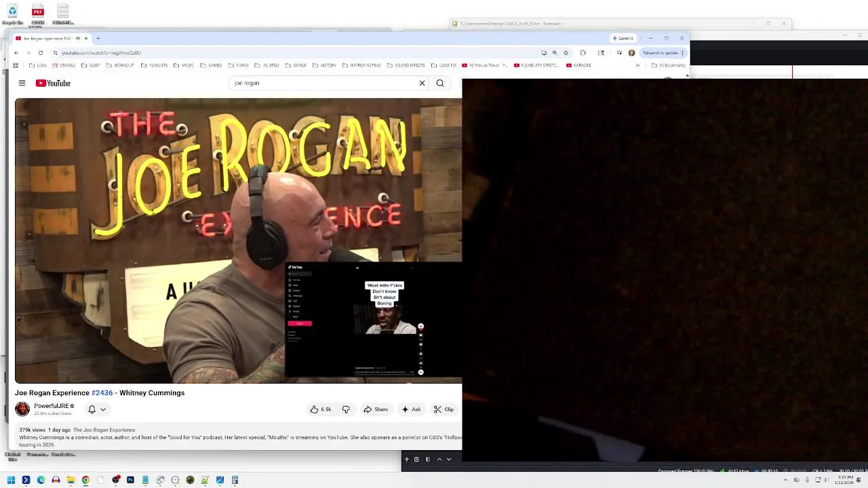Open the DANCE bookmark folder
The image size is (868, 488).
click(x=296, y=66)
